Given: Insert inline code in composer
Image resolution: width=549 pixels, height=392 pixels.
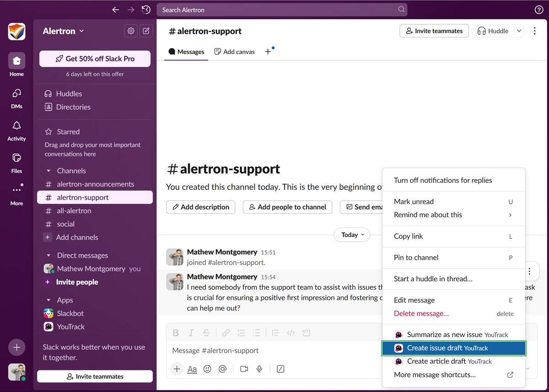Looking at the screenshot, I should pos(291,333).
